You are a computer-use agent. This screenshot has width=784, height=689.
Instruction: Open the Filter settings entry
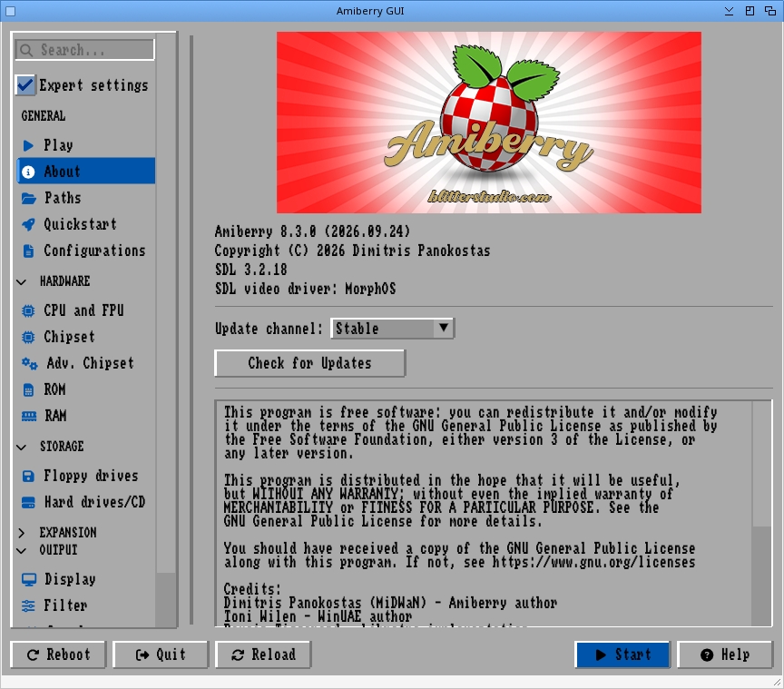(x=86, y=605)
